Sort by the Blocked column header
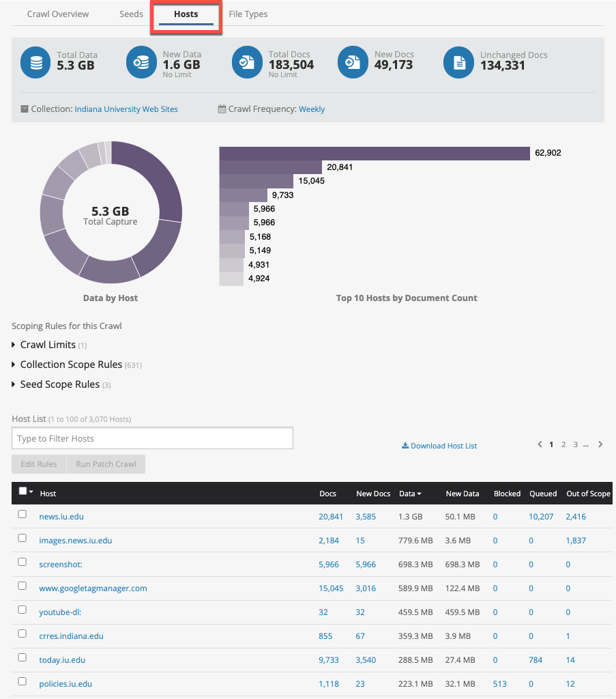 508,494
